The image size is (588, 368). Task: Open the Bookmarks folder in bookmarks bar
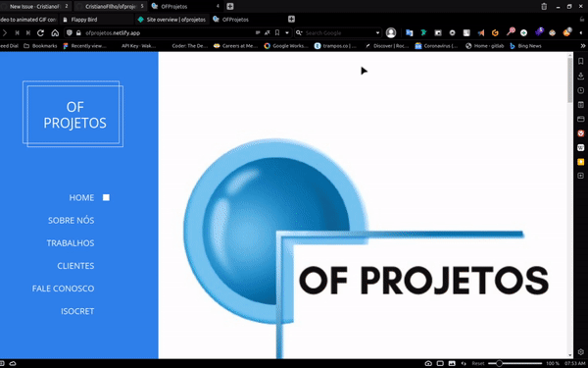(x=40, y=46)
